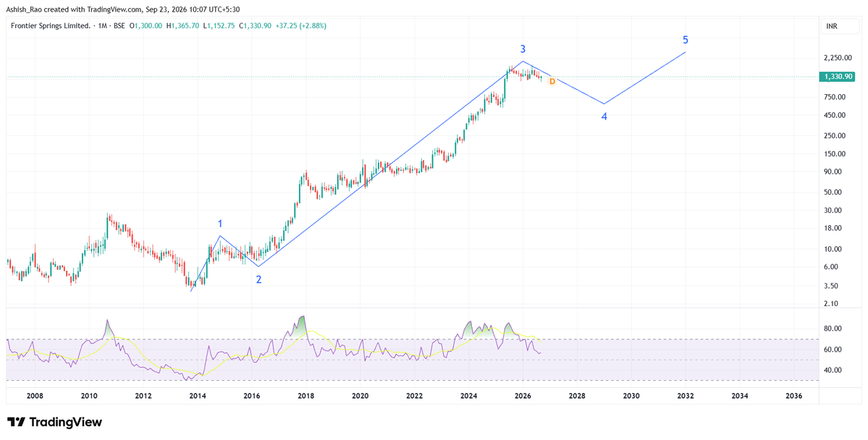Select the Elliott wave label 5
The height and width of the screenshot is (440, 868).
[686, 40]
